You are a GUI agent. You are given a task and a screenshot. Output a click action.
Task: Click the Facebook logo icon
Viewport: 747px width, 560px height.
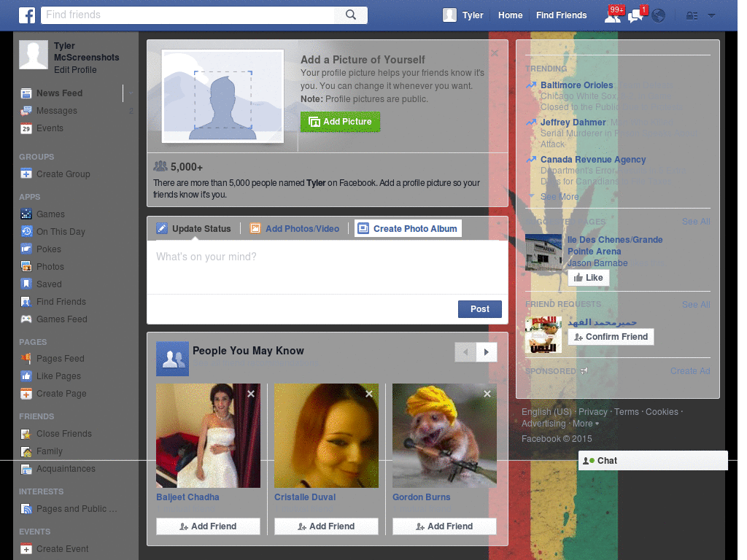click(x=27, y=15)
